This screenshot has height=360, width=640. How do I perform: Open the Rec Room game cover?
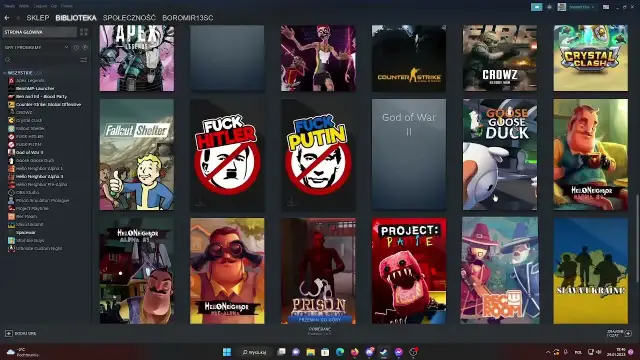click(x=500, y=271)
